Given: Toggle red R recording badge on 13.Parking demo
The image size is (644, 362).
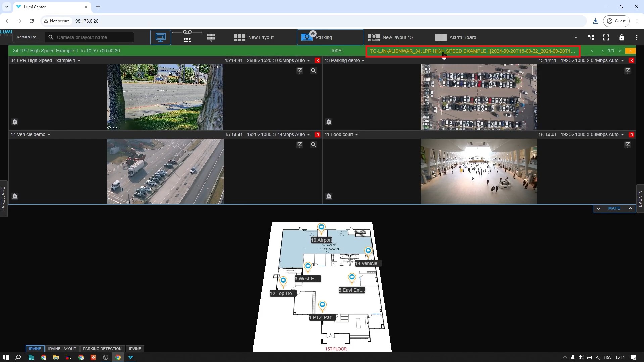Looking at the screenshot, I should coord(631,61).
